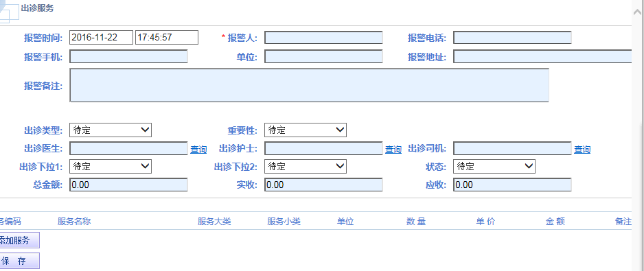Focus the 报警电话 input field
Screen dimensions: 644x271
pos(513,37)
